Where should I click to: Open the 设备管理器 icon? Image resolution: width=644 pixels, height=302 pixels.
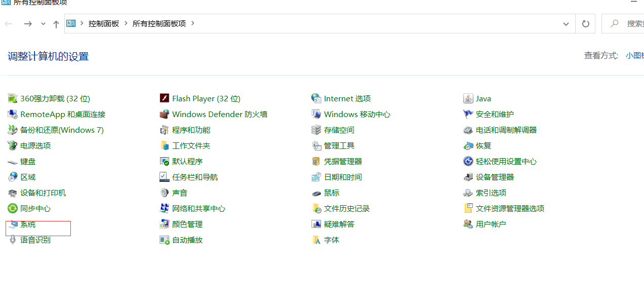[x=468, y=177]
